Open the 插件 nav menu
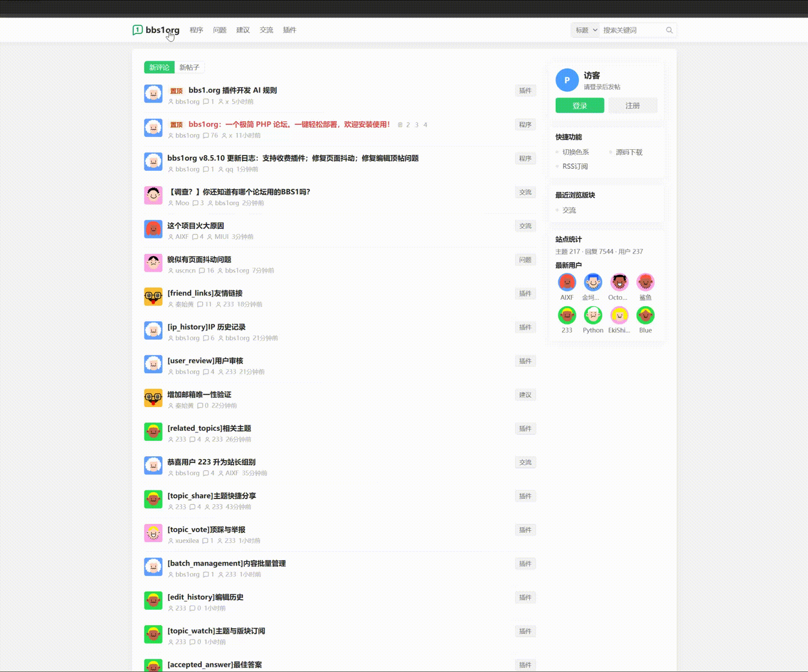The image size is (808, 672). 290,30
